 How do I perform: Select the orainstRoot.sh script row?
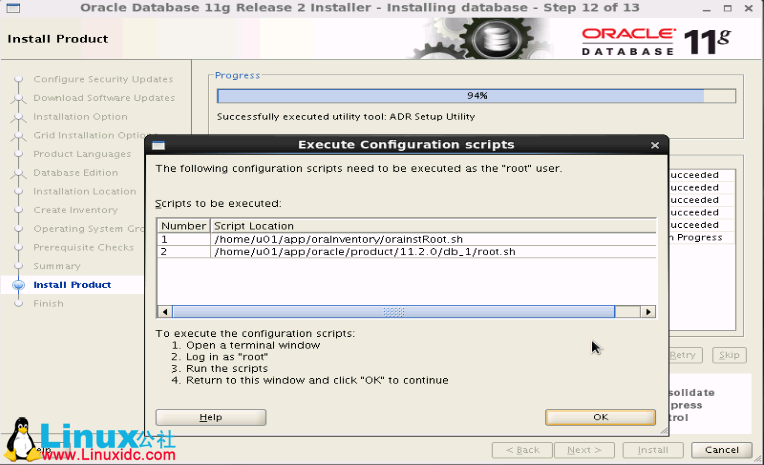coord(406,239)
